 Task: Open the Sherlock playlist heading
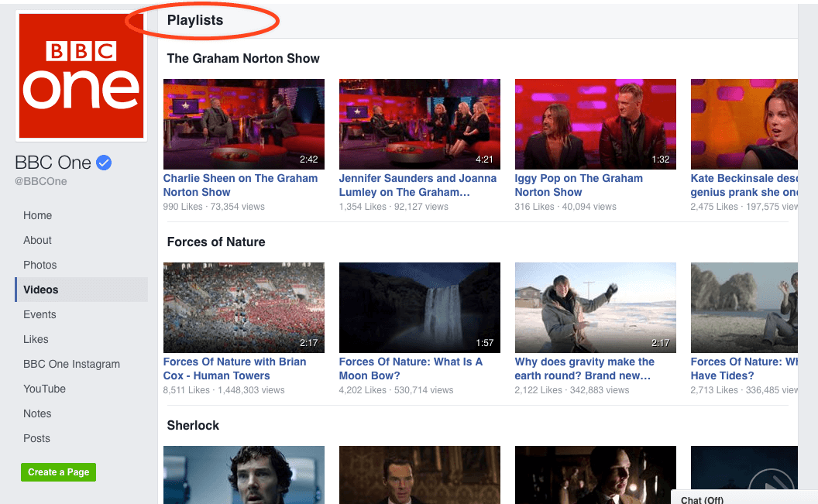(193, 425)
